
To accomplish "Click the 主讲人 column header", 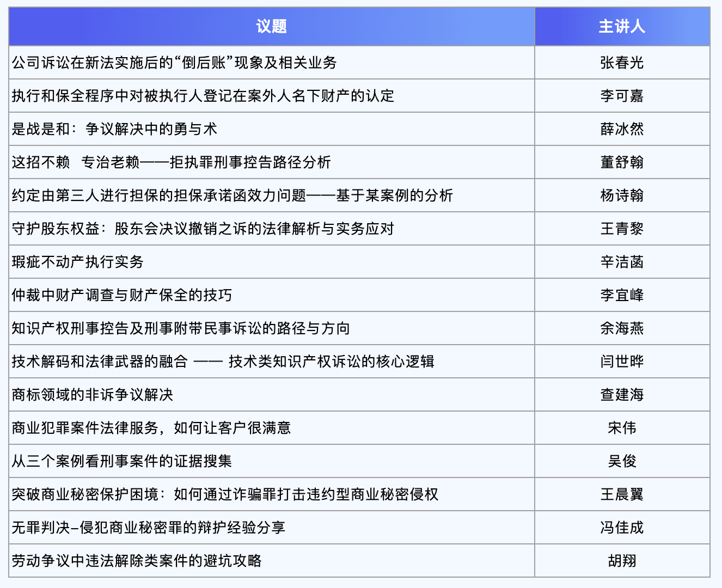I will pos(622,26).
